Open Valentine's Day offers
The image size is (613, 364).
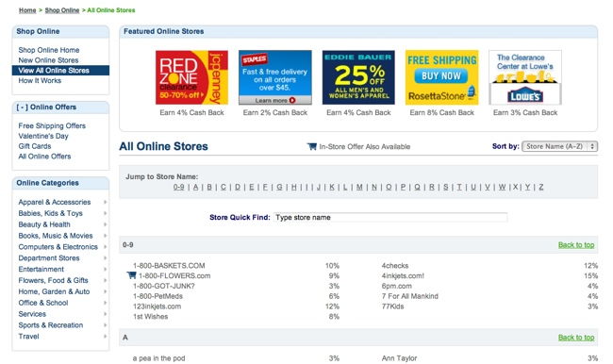point(43,136)
